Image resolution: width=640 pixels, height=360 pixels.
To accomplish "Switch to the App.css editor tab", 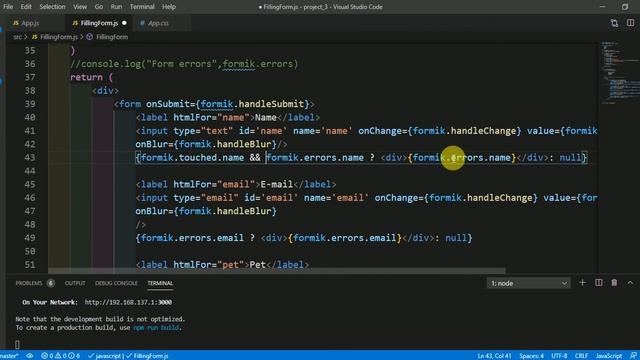I will pyautogui.click(x=158, y=23).
